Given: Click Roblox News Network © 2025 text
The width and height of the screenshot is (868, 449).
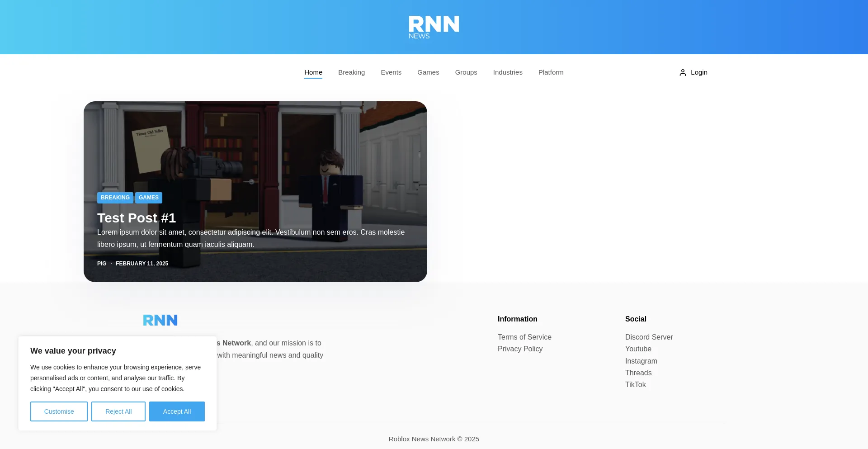Looking at the screenshot, I should point(434,439).
